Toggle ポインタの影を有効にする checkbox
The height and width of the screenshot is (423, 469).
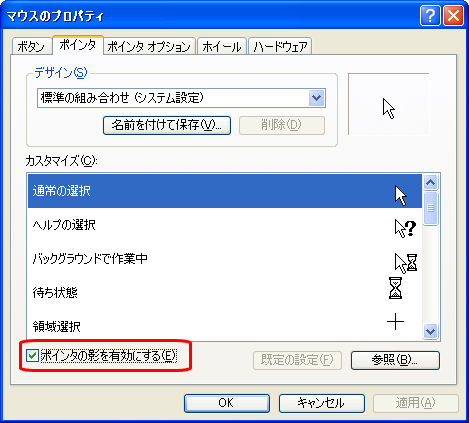tap(32, 356)
